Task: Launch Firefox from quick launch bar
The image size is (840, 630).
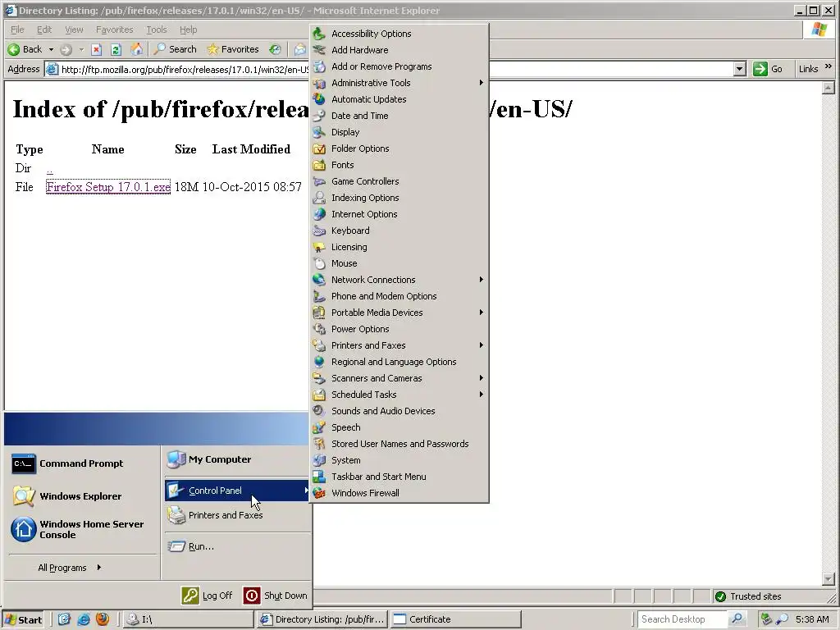Action: [x=103, y=619]
